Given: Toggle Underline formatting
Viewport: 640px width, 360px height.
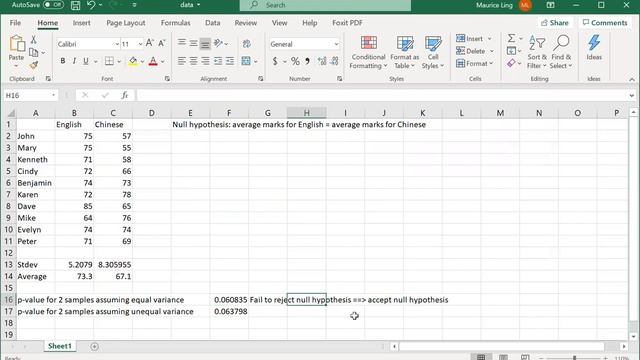Looking at the screenshot, I should (86, 61).
